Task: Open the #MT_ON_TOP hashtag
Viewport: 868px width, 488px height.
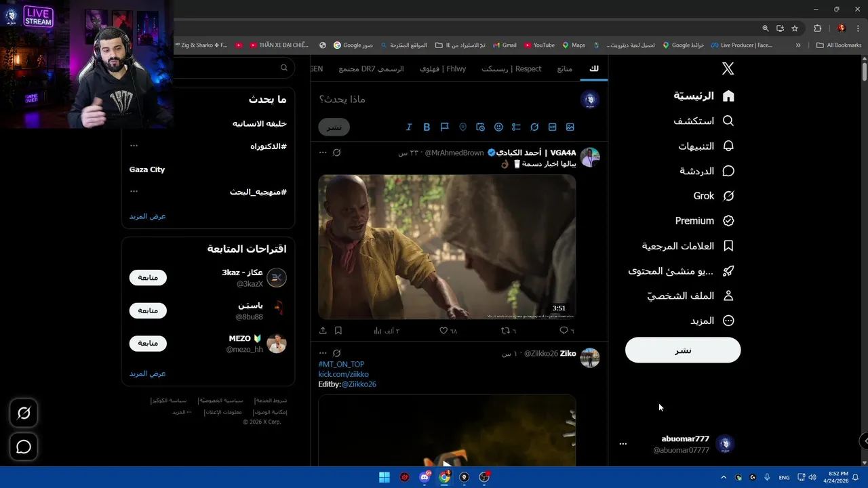Action: coord(341,364)
